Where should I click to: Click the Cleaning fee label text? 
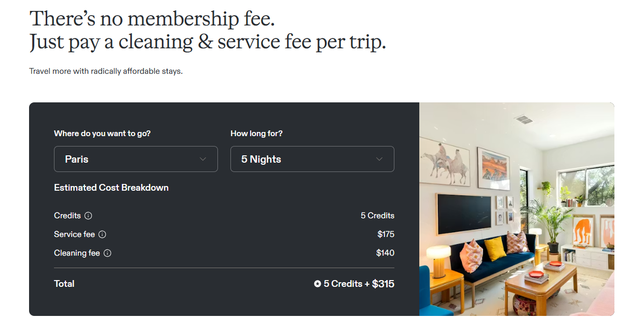pos(77,253)
